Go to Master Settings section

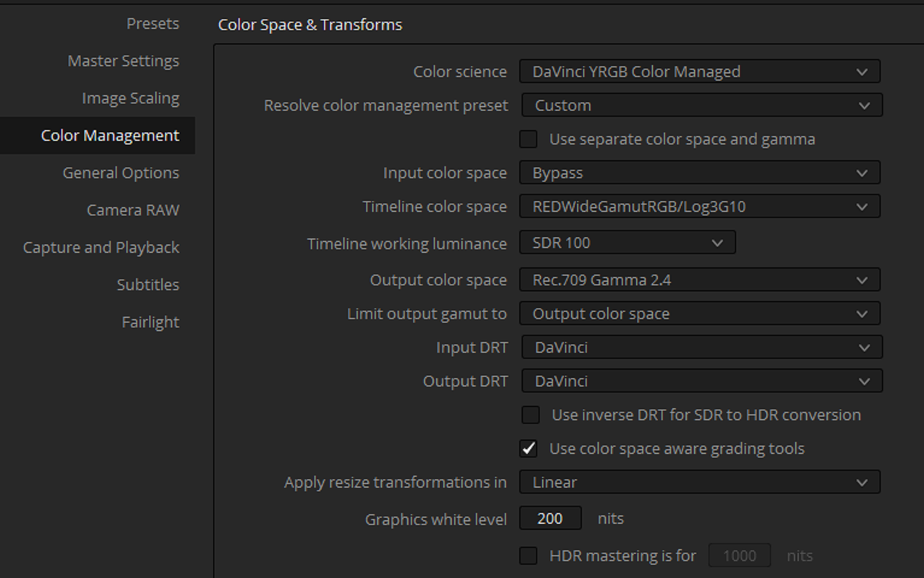coord(123,61)
